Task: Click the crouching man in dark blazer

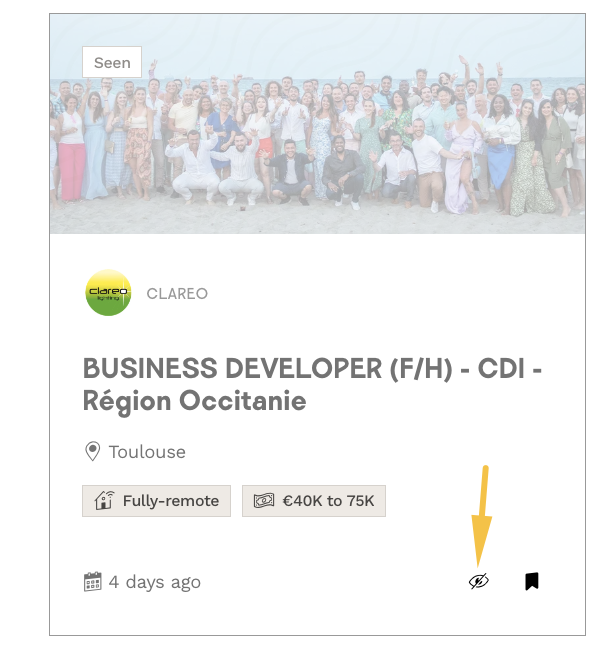Action: point(292,172)
